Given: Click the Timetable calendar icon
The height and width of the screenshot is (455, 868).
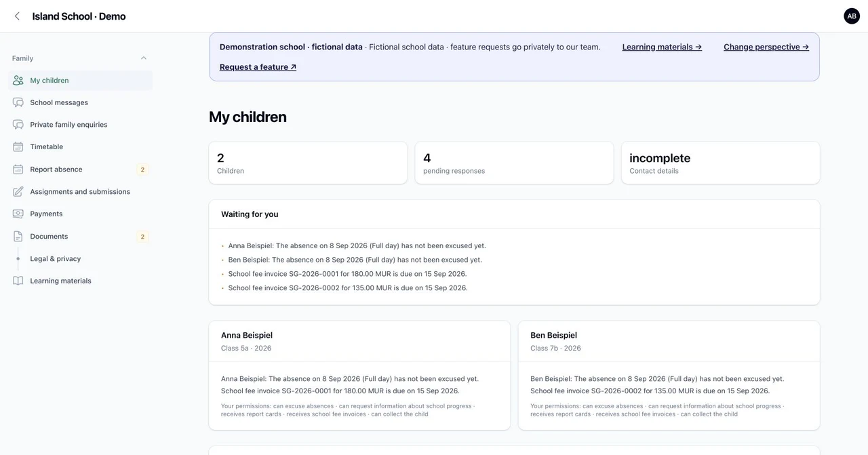Looking at the screenshot, I should [18, 147].
